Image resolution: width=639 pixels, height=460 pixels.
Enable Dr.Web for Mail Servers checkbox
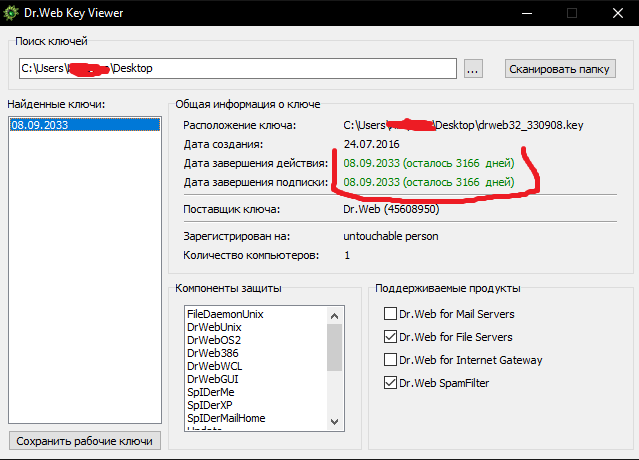click(390, 314)
